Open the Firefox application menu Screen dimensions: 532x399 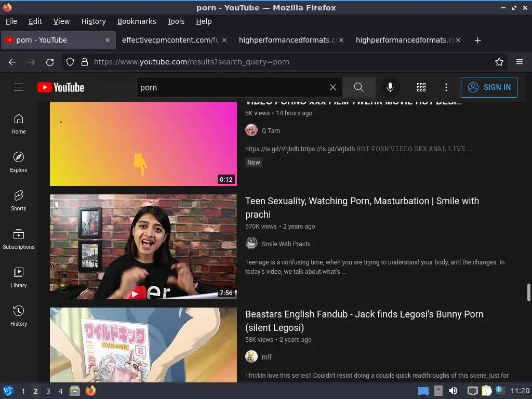(x=520, y=62)
